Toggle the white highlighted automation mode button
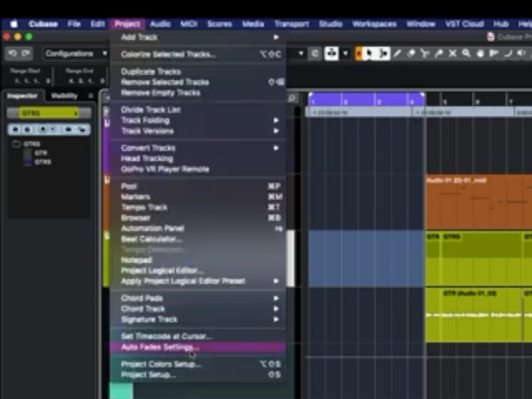 click(x=331, y=54)
